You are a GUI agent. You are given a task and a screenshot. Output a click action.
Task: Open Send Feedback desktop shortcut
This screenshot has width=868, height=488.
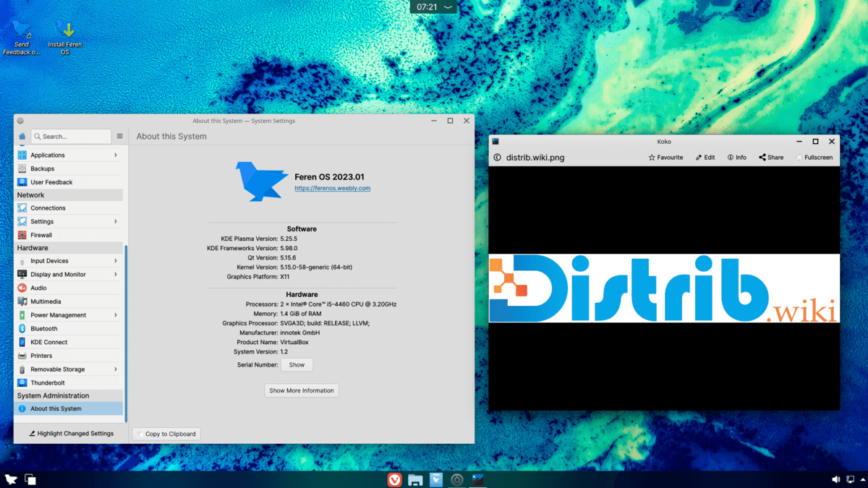[22, 38]
